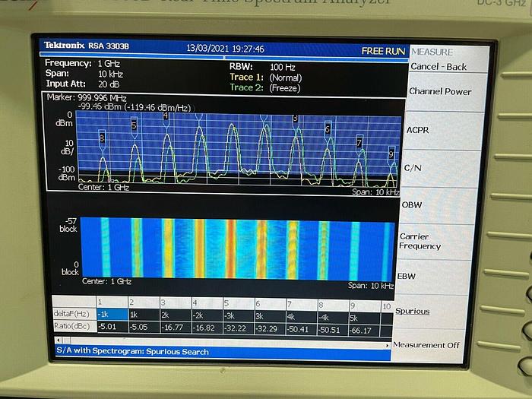
Task: Click spurious marker 3 on the spectrum
Action: pyautogui.click(x=296, y=119)
